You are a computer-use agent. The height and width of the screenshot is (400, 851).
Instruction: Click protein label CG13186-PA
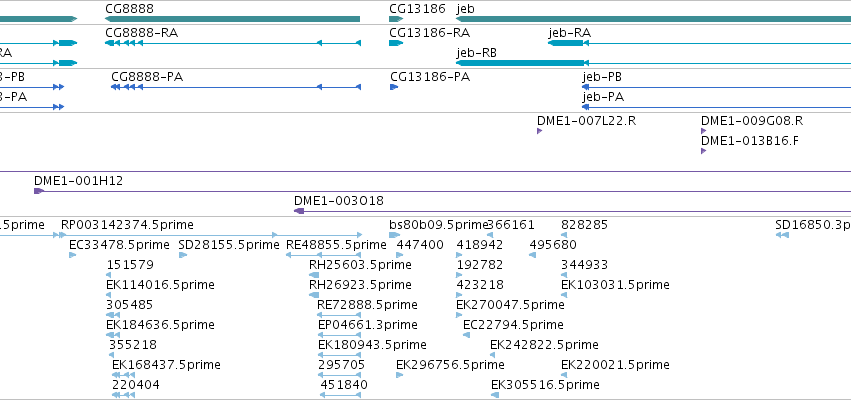(430, 77)
